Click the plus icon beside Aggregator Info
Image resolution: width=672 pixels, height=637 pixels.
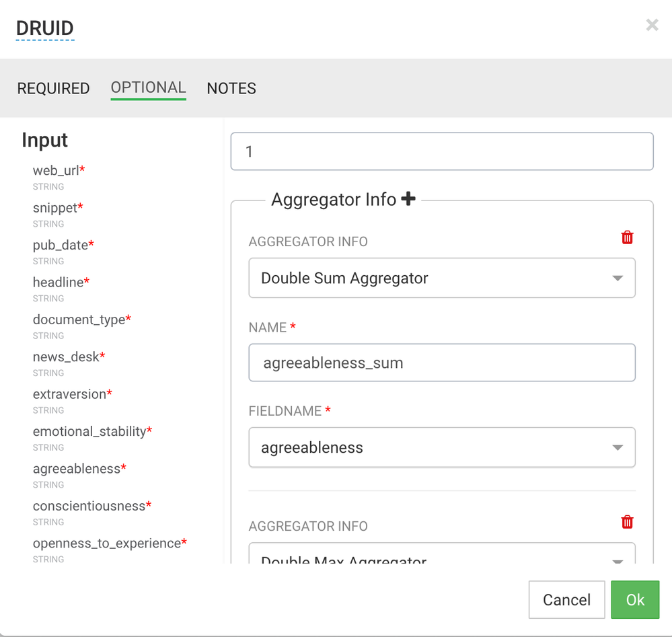click(x=408, y=199)
